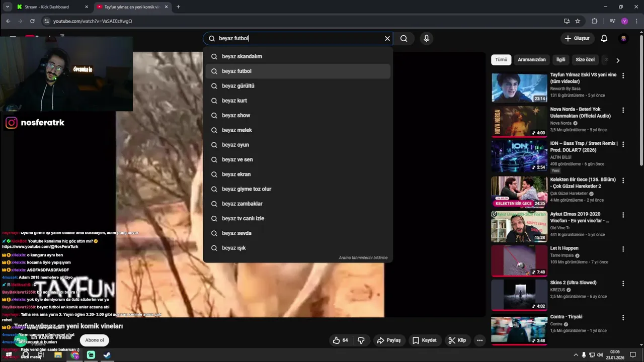
Task: Open Chrome profile V avatar
Action: pyautogui.click(x=624, y=21)
